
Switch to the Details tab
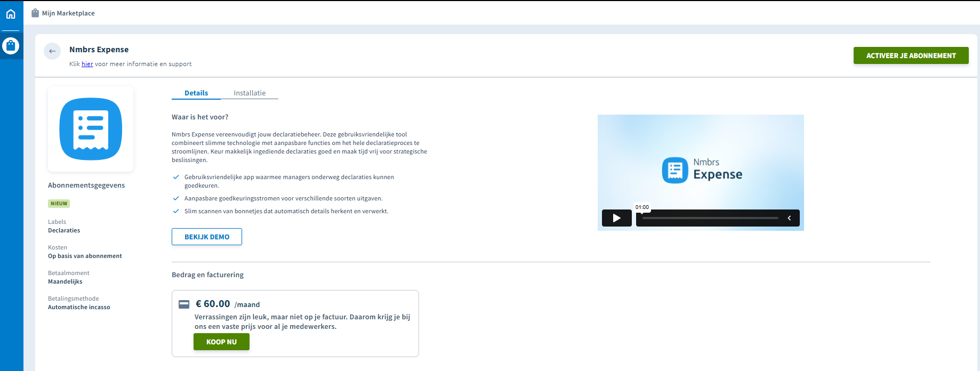pyautogui.click(x=196, y=93)
